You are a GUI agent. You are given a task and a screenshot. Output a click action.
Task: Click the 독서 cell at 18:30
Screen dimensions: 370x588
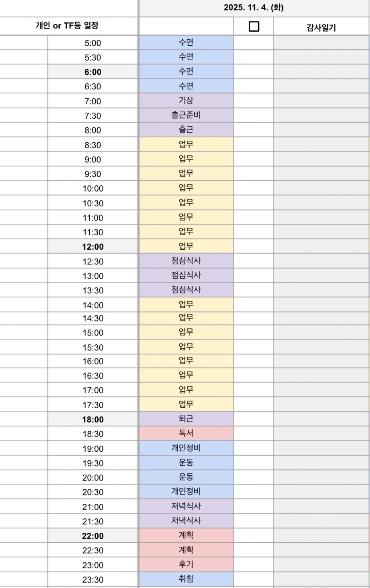click(186, 433)
